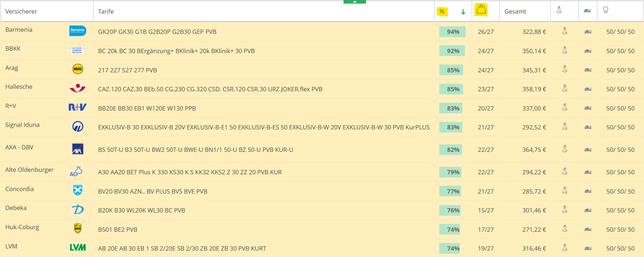The image size is (644, 257).
Task: Click tariff BB20E BB30 EB1 W120E W130 PPB
Action: click(x=147, y=108)
